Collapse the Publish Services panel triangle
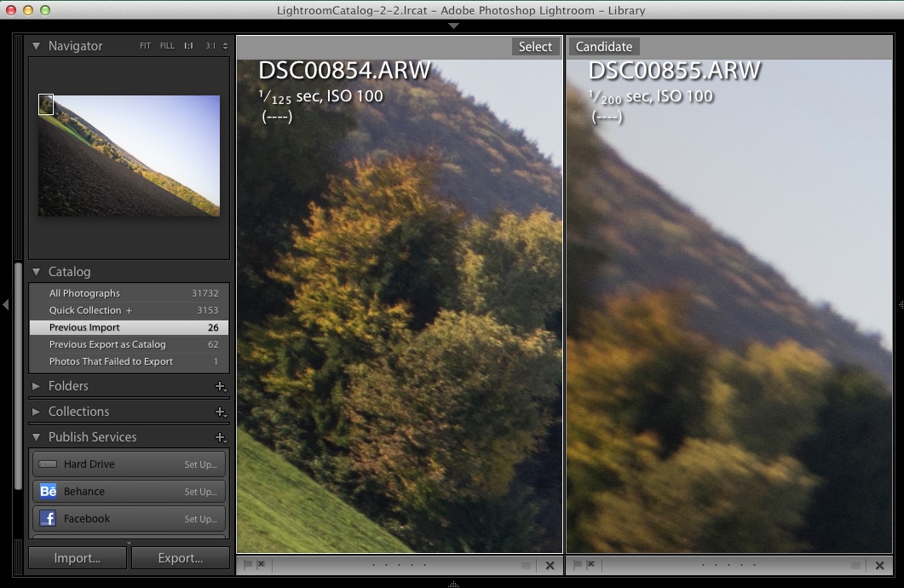This screenshot has width=904, height=588. click(x=37, y=437)
